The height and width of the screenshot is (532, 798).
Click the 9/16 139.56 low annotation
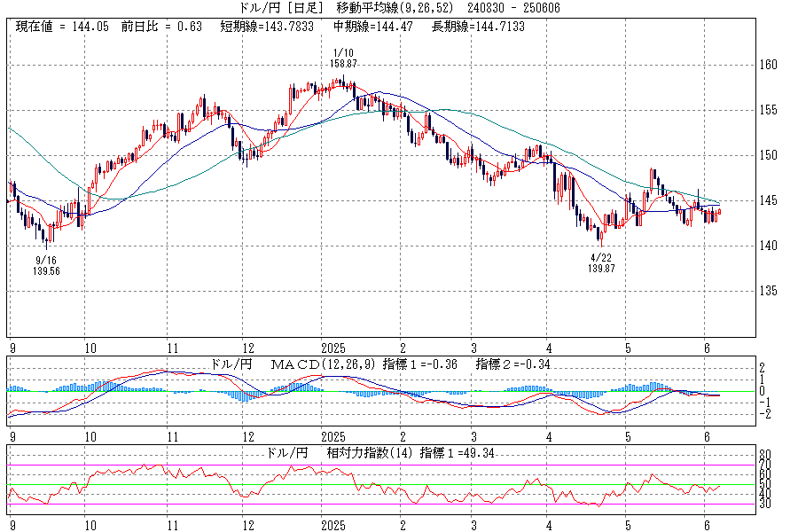click(x=46, y=266)
